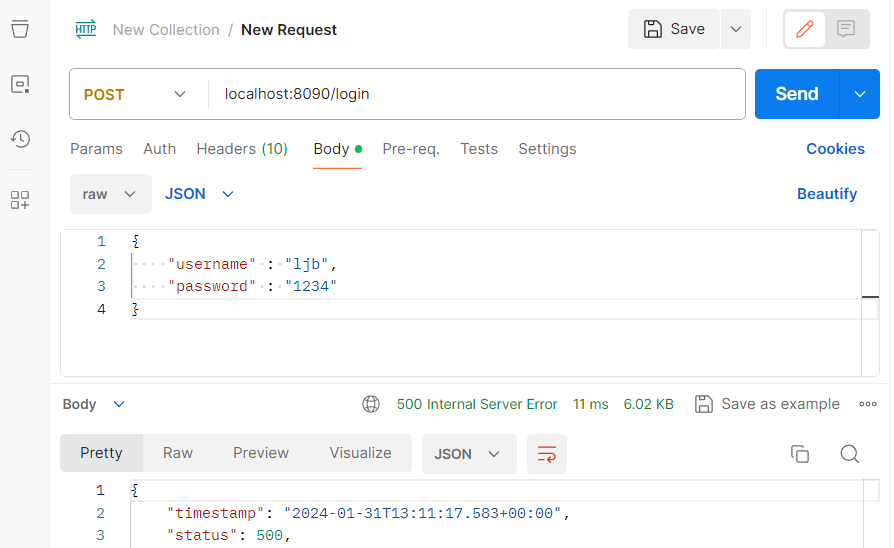Save the request

tap(674, 29)
